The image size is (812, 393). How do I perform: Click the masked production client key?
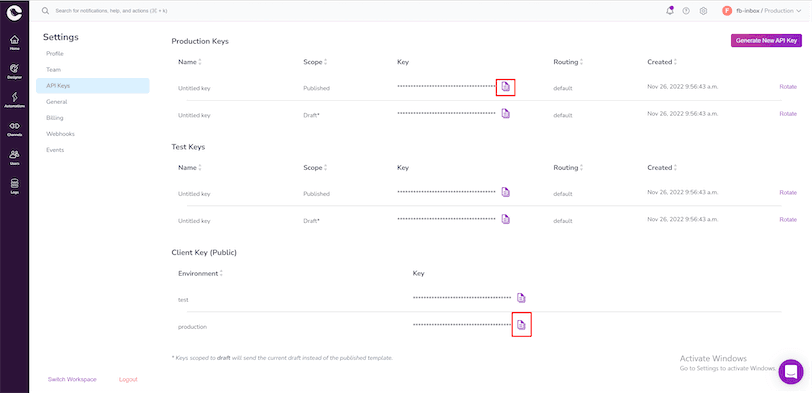[x=462, y=325]
